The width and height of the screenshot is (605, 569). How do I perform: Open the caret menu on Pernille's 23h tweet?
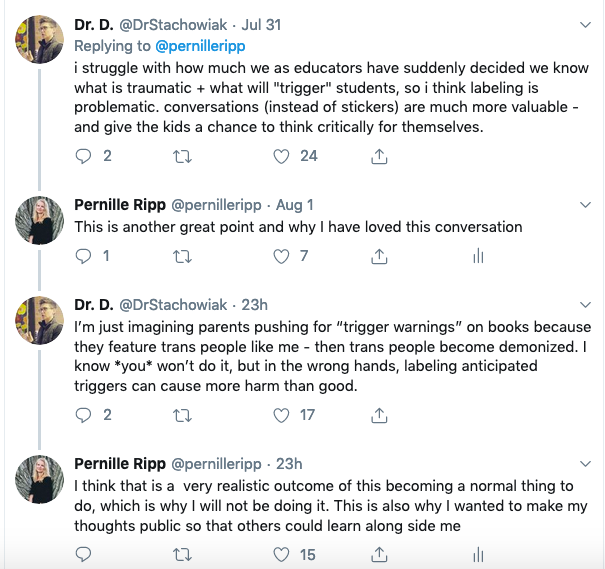click(x=584, y=464)
